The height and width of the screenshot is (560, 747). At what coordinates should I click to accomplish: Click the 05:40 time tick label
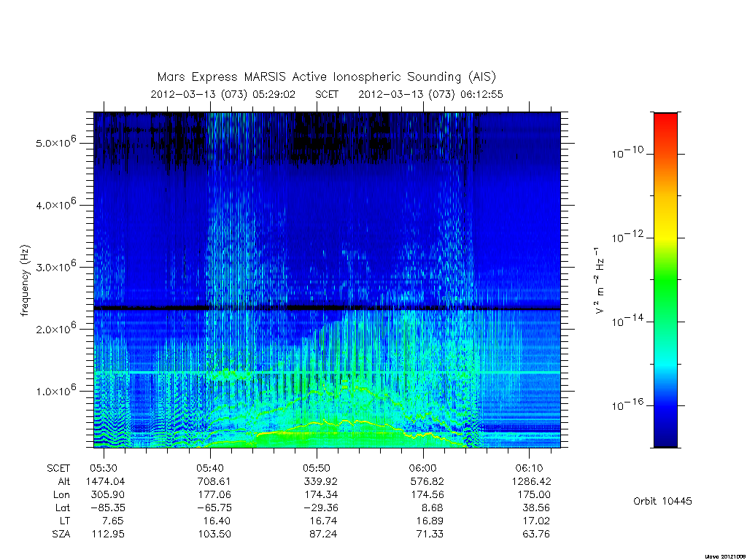[209, 469]
